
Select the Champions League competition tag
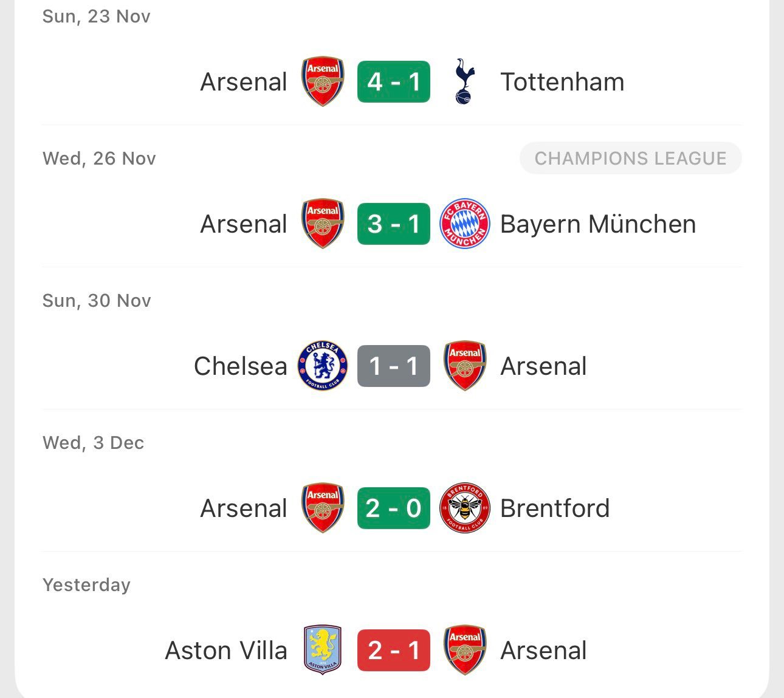click(630, 159)
